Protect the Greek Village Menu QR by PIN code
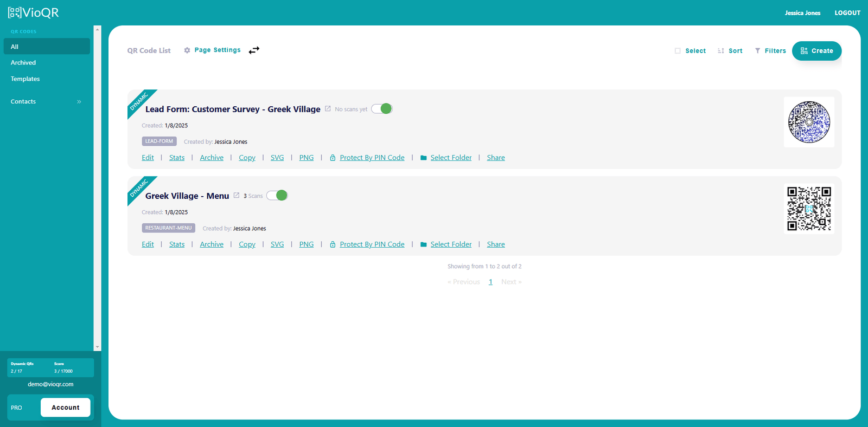This screenshot has width=868, height=427. [x=372, y=244]
